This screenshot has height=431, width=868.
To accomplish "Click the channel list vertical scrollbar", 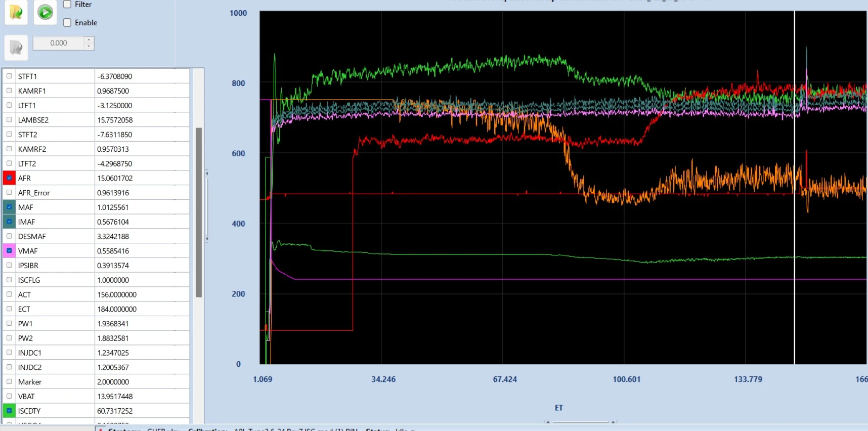I will click(199, 212).
